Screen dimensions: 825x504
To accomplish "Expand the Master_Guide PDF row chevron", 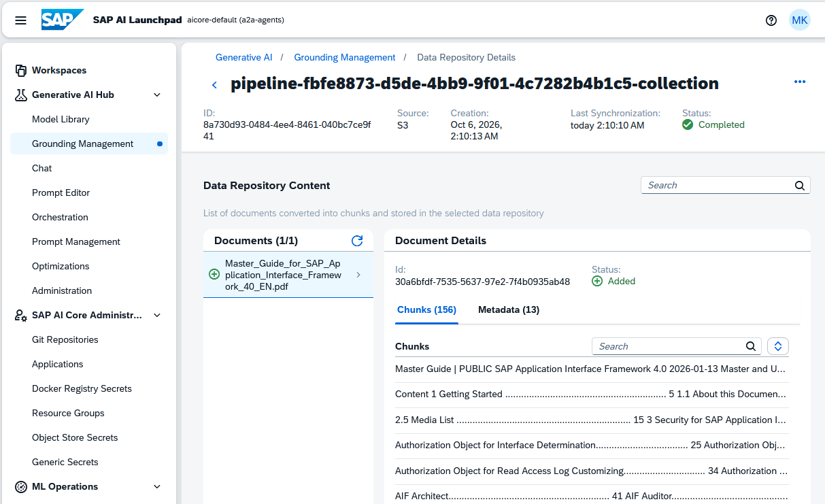I will click(358, 275).
